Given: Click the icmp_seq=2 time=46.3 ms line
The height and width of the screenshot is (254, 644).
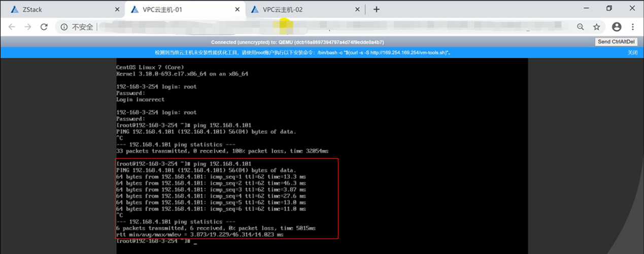Looking at the screenshot, I should tap(211, 184).
